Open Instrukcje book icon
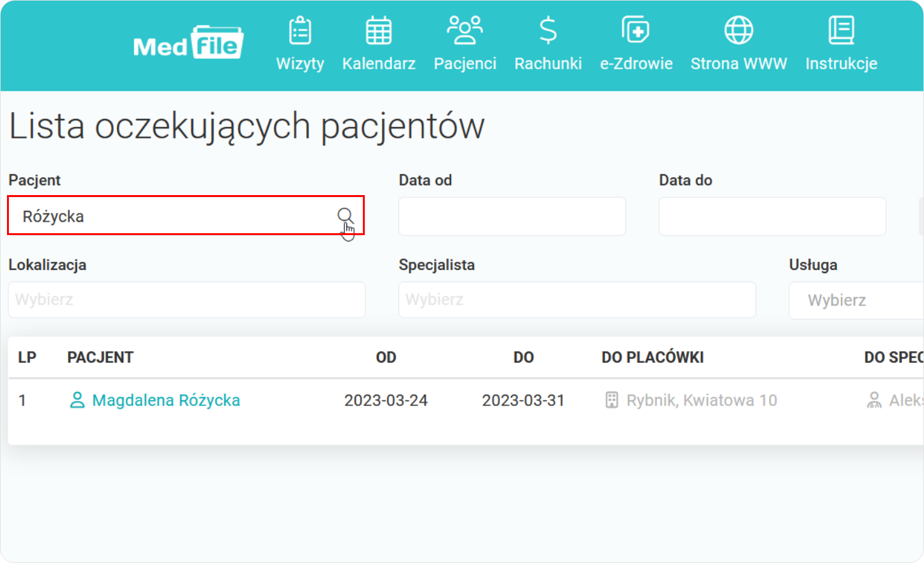This screenshot has height=563, width=924. (841, 30)
